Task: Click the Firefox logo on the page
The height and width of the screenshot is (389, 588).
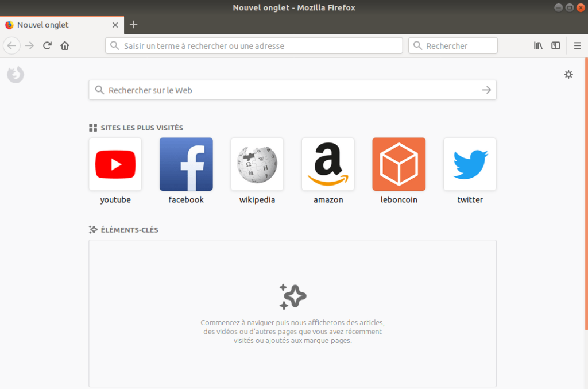Action: coord(16,75)
